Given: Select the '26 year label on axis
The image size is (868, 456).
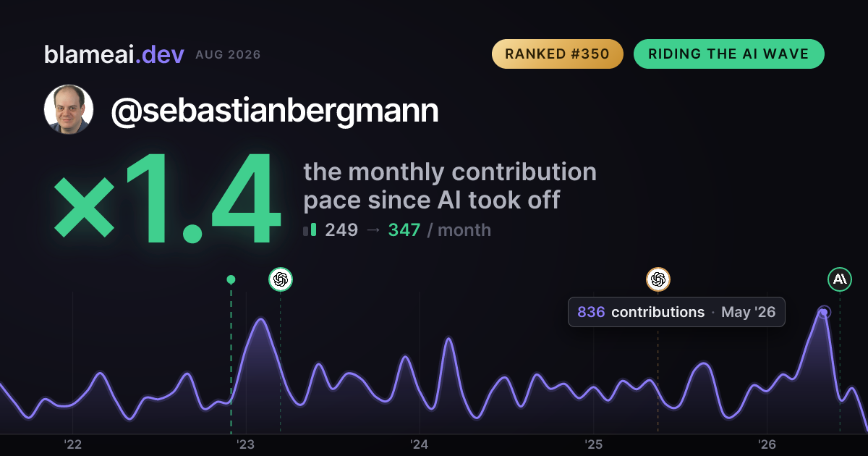Looking at the screenshot, I should tap(767, 444).
